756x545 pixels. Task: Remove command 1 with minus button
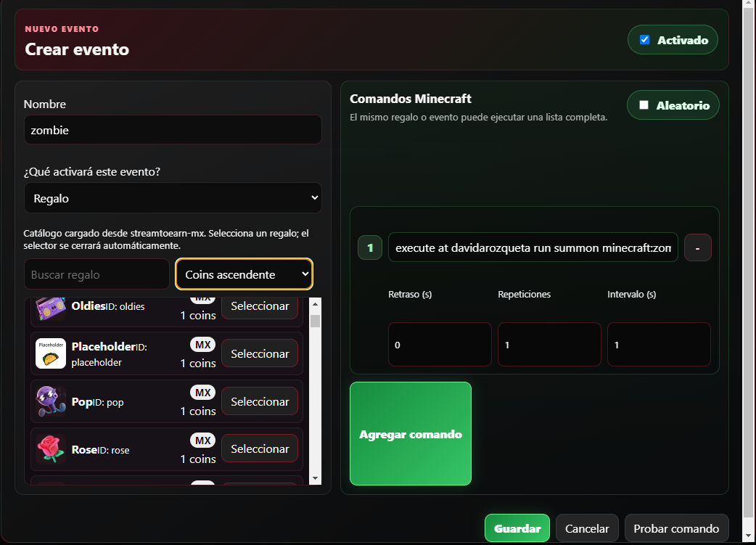698,247
